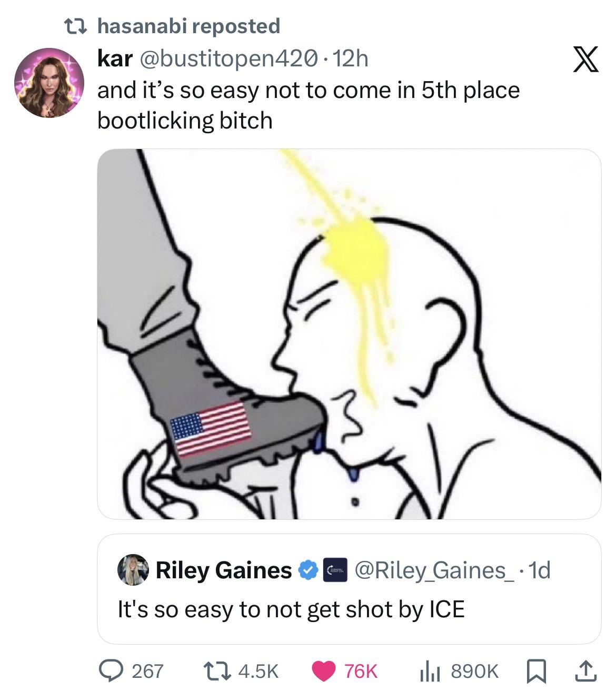Open the @bustitopen420 handle
Image resolution: width=616 pixels, height=691 pixels.
tap(228, 58)
